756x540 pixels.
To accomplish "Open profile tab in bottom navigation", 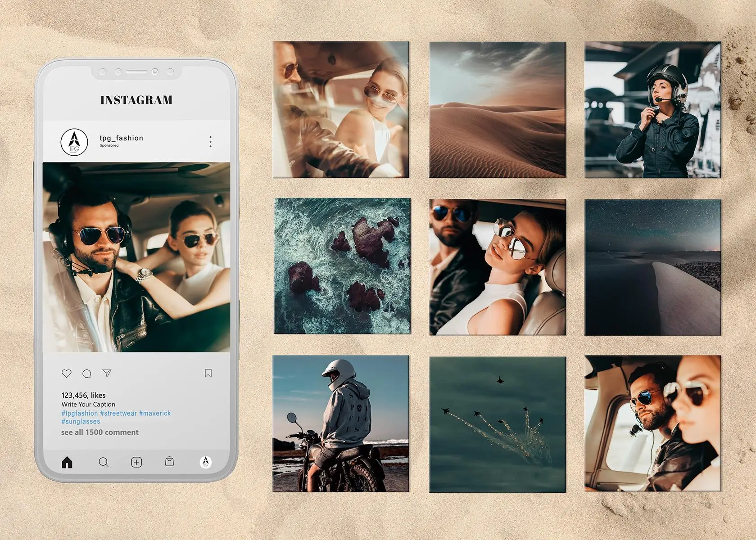I will 206,462.
